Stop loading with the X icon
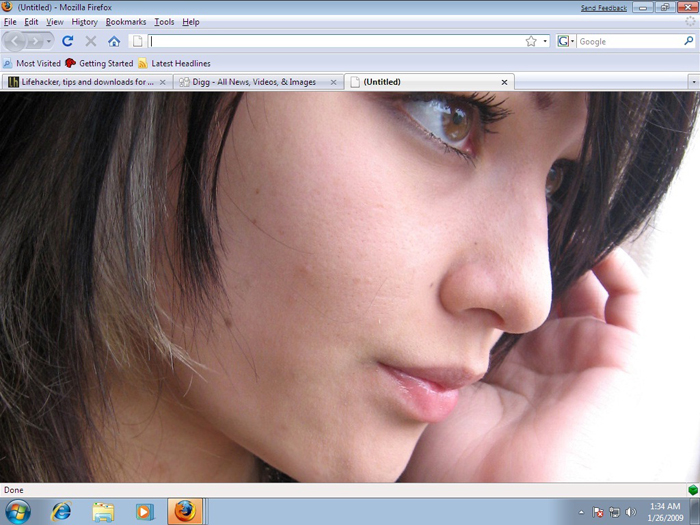Screen dimensions: 700x525 [91, 42]
